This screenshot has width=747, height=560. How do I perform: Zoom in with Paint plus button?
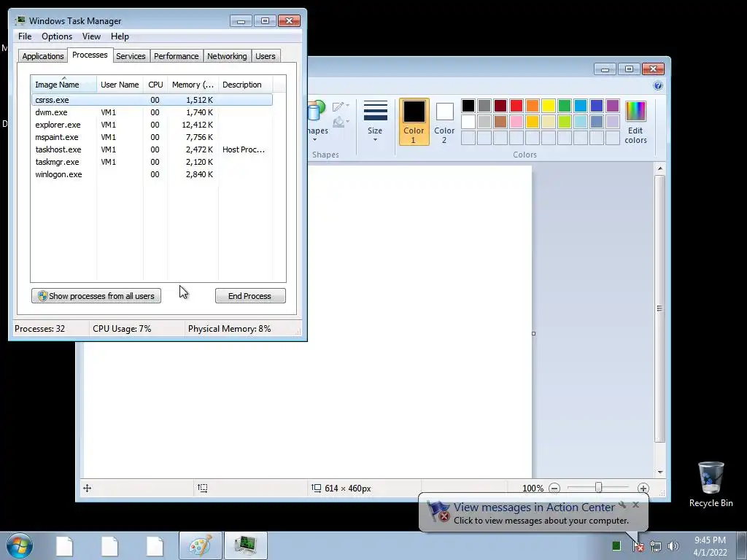click(643, 488)
